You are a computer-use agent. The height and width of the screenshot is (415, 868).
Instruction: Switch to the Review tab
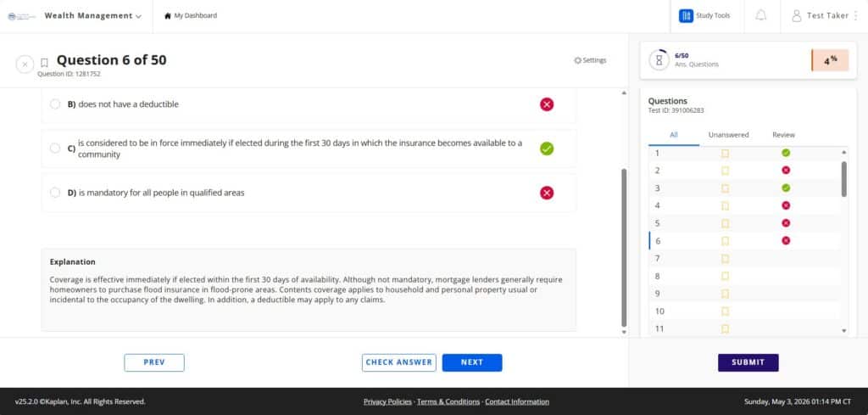coord(783,135)
